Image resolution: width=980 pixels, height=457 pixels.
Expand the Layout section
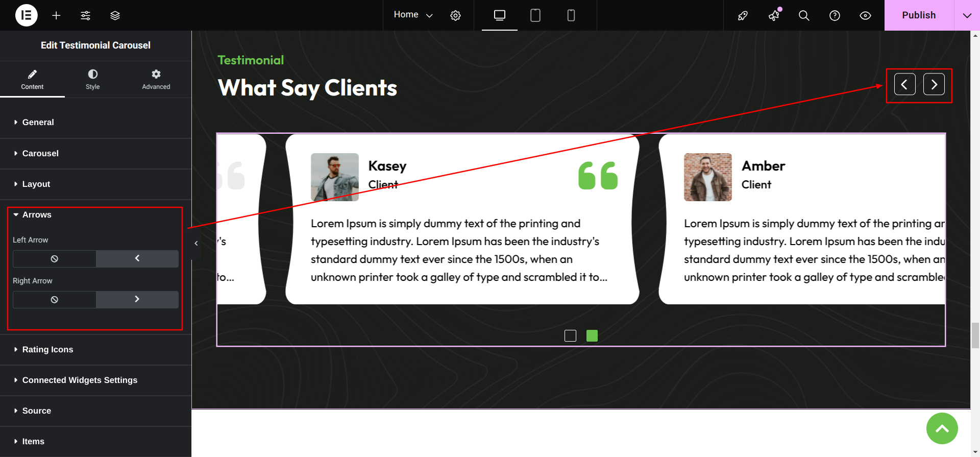pos(95,184)
